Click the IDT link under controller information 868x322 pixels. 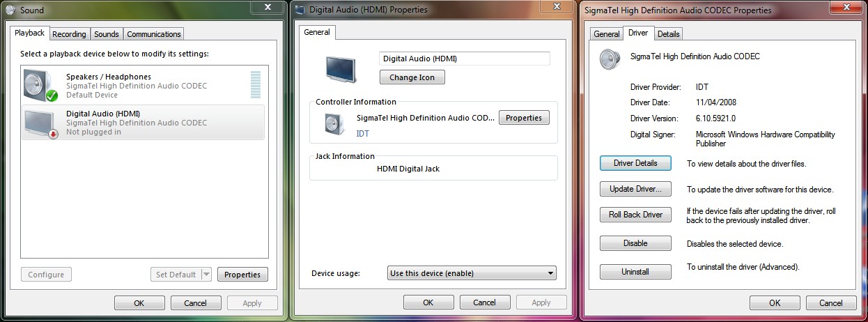pyautogui.click(x=363, y=133)
